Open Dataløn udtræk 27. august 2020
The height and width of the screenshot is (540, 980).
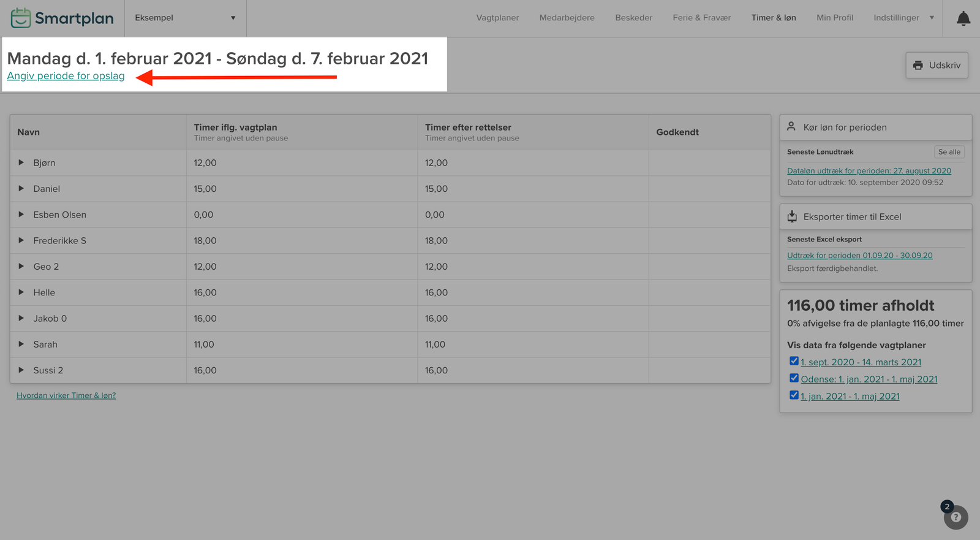(869, 171)
